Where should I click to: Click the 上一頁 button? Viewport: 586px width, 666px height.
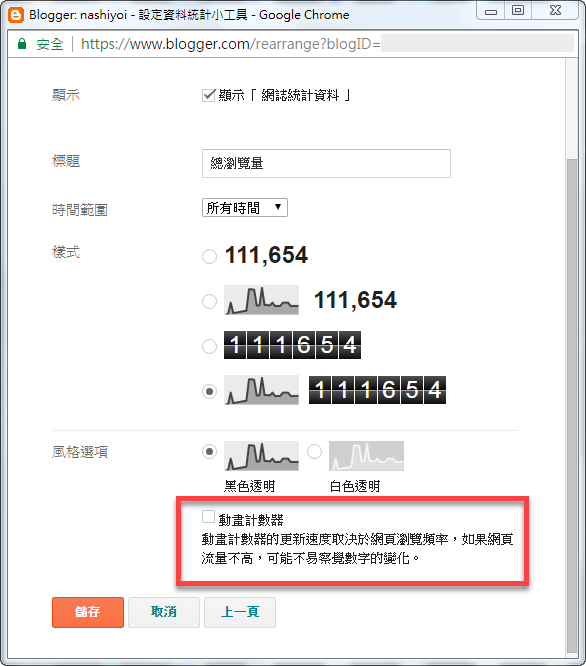click(x=240, y=612)
